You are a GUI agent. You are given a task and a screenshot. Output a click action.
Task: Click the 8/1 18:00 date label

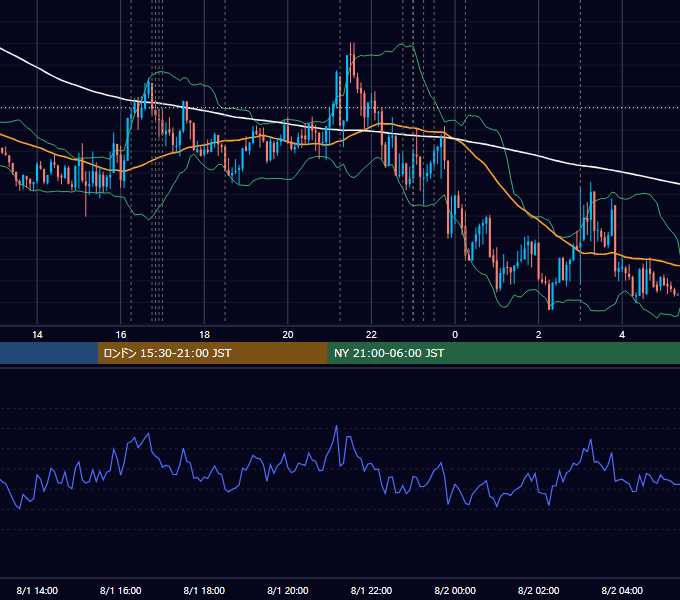(204, 590)
